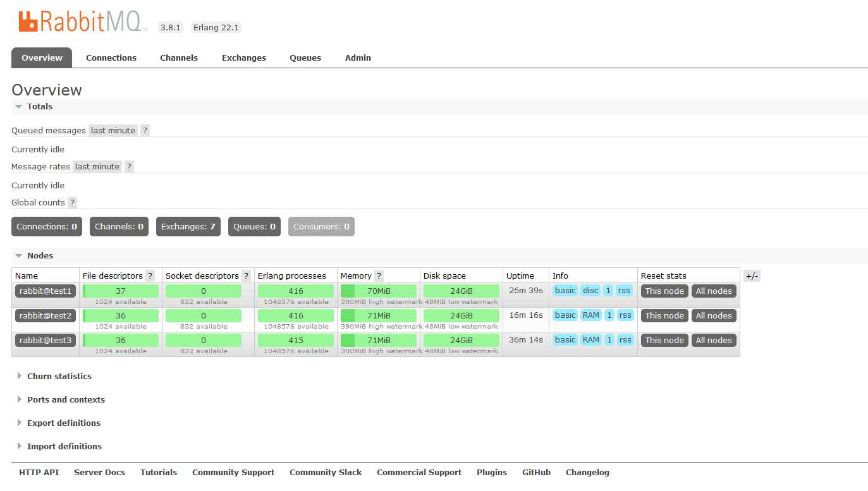
Task: Click the RAM tag on rabbit@test3
Action: click(x=591, y=340)
